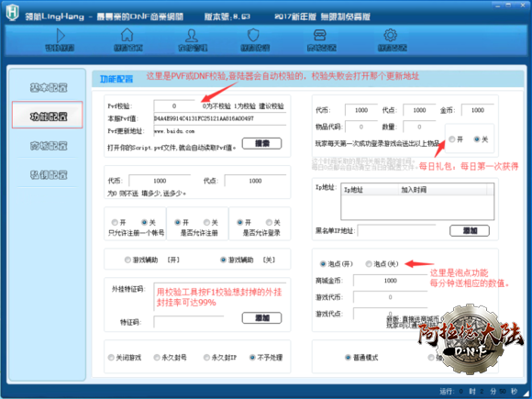The image size is (532, 399).
Task: Choose 永久封号 punishment option
Action: pyautogui.click(x=157, y=358)
